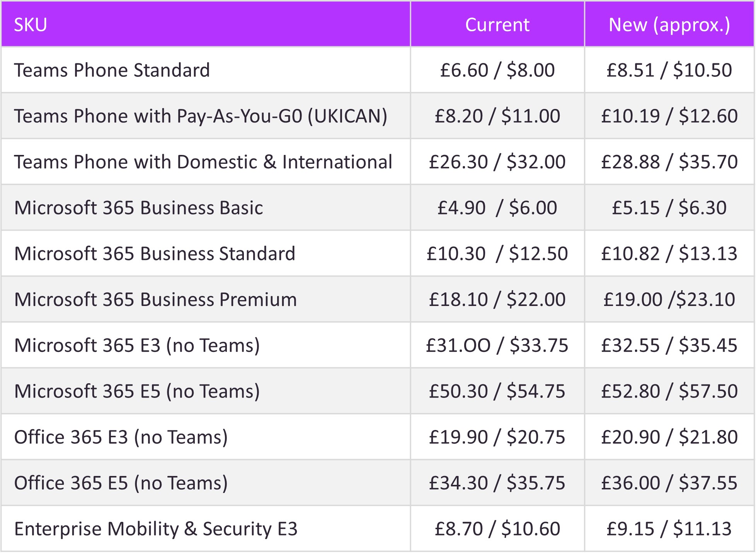Image resolution: width=756 pixels, height=554 pixels.
Task: Click Microsoft 365 E5 (no Teams) cell
Action: pyautogui.click(x=206, y=391)
